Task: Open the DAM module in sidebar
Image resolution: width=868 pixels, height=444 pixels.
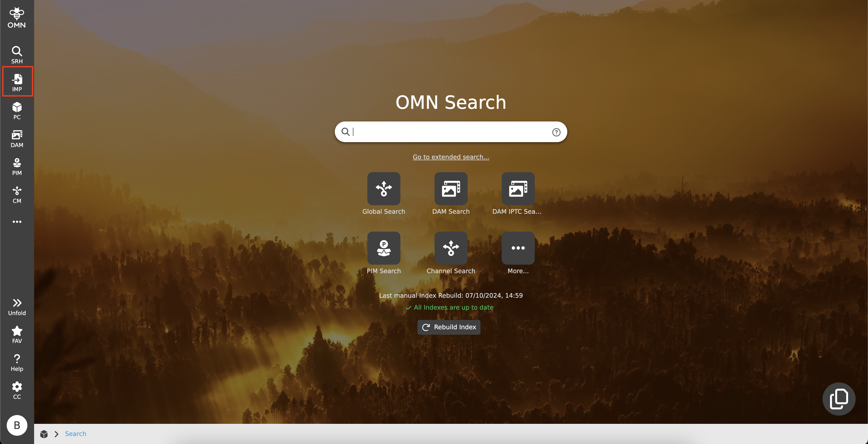Action: 17,138
